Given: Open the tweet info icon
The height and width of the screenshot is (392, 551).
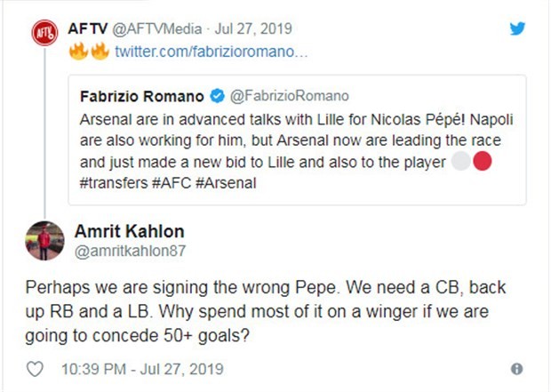Looking at the screenshot, I should click(516, 368).
